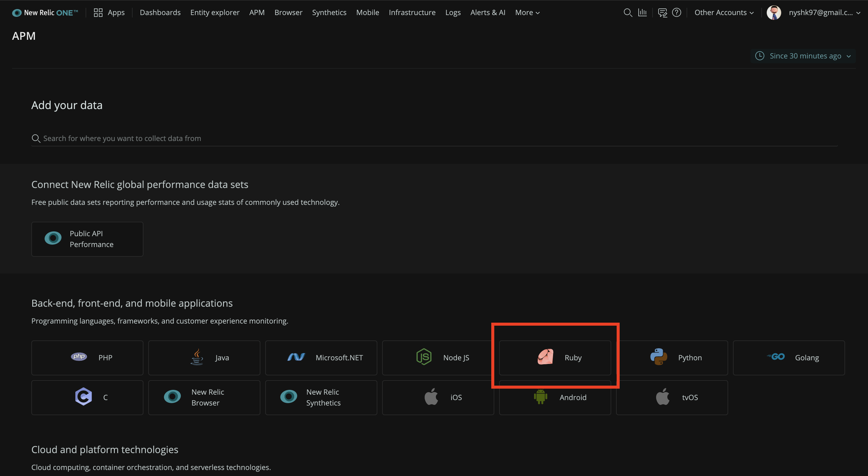Focus the data source search field
The width and height of the screenshot is (868, 476).
(434, 139)
